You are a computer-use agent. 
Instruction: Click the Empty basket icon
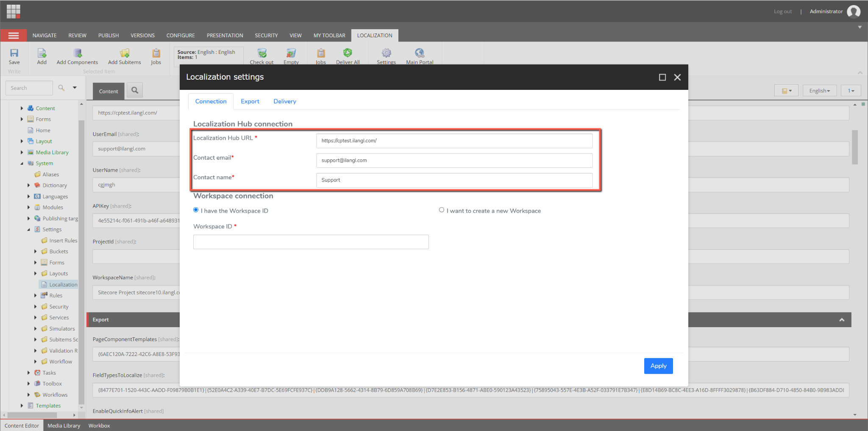click(291, 53)
